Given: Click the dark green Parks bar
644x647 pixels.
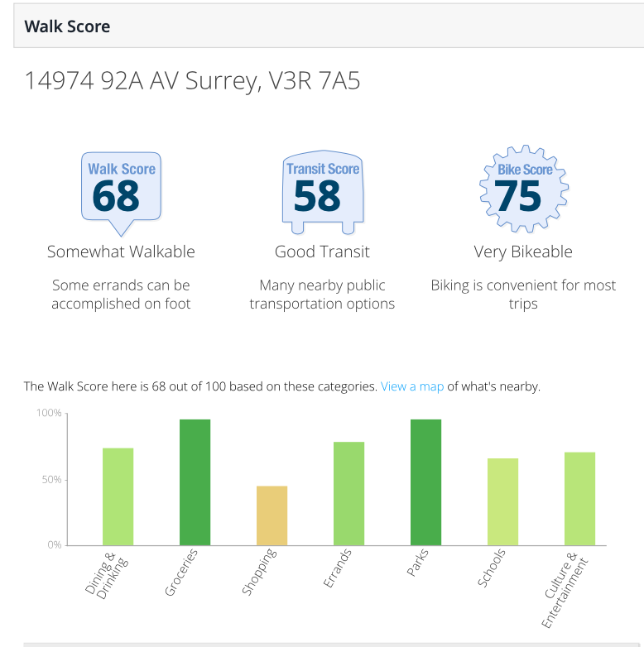Looking at the screenshot, I should 425,482.
